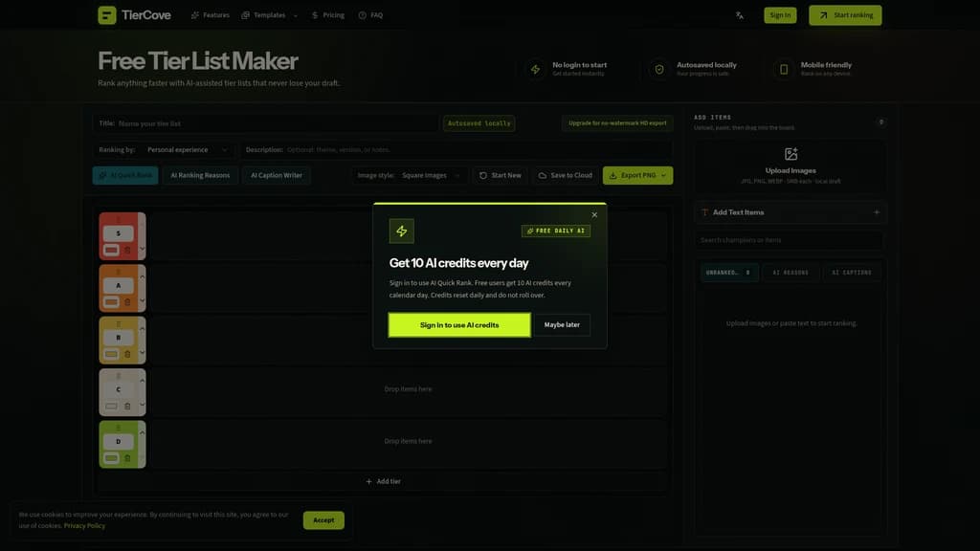Click Sign in to use AI credits

[x=459, y=325]
